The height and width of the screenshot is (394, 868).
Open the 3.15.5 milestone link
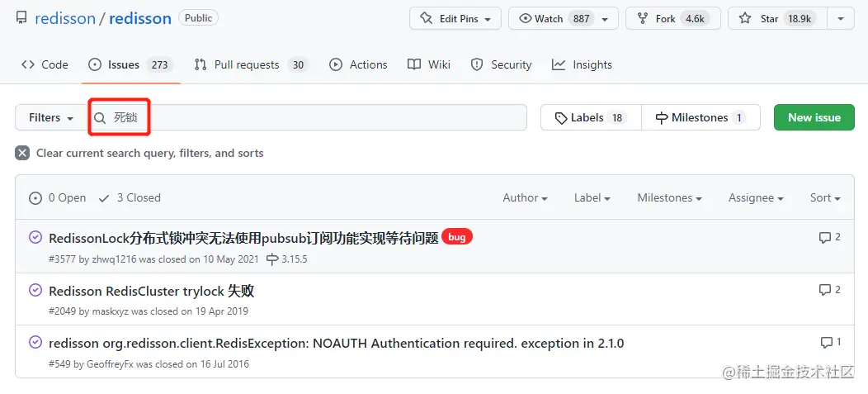point(287,259)
